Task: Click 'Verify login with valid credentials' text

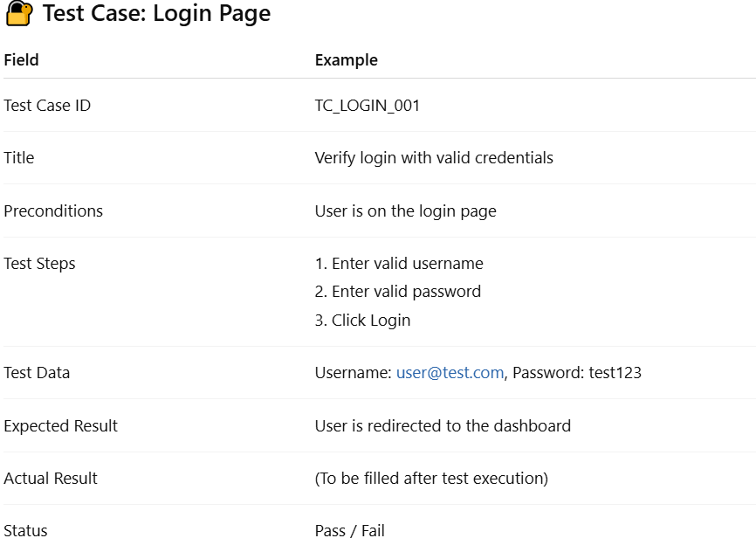Action: pyautogui.click(x=434, y=158)
